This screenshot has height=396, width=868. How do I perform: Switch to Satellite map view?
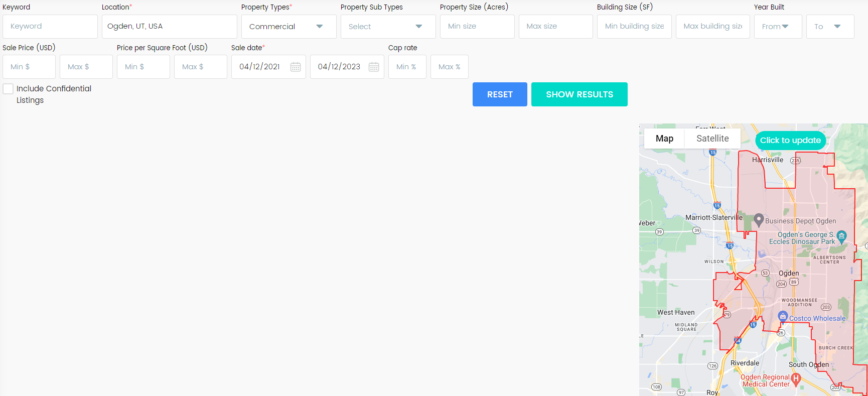pos(712,139)
